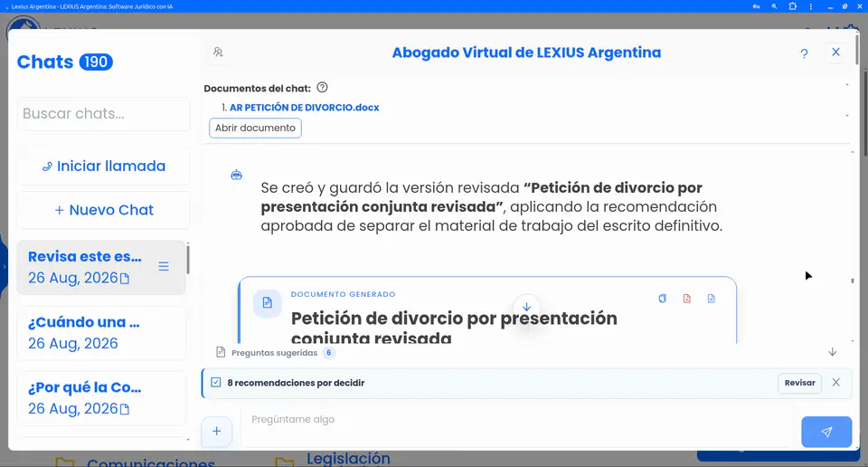Click the 'Abrir documento' button

click(x=255, y=128)
